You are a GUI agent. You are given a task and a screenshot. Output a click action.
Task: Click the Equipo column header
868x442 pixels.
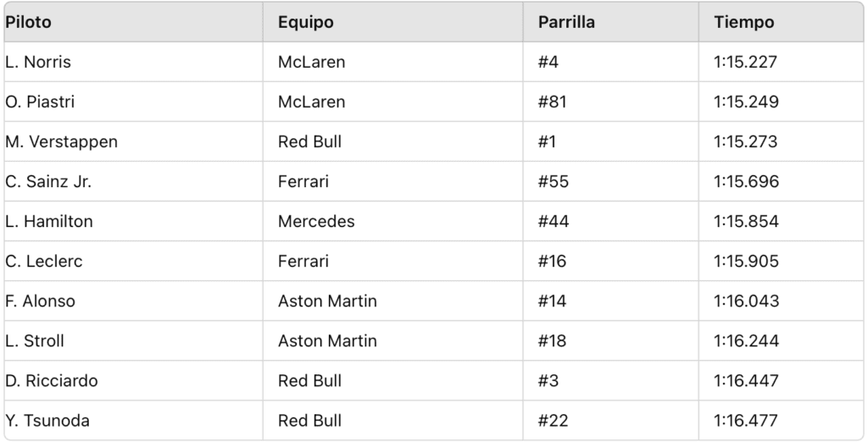click(x=306, y=22)
